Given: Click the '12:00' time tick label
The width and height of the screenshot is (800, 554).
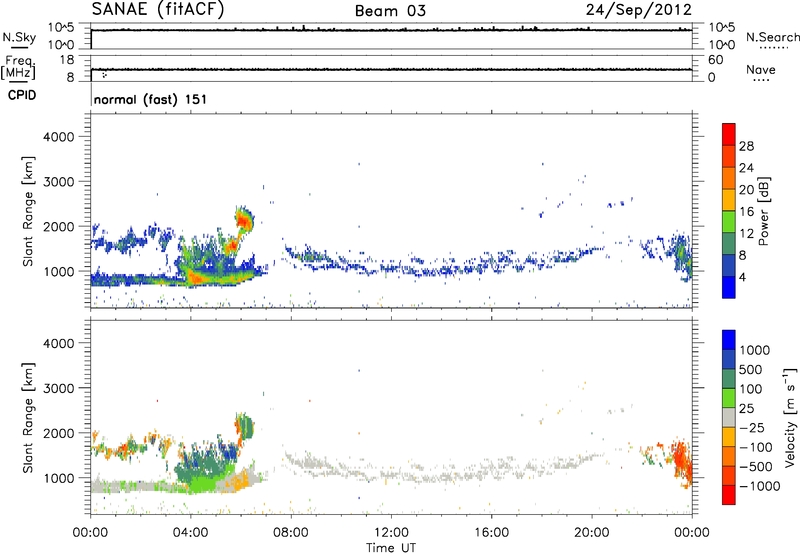Looking at the screenshot, I should pyautogui.click(x=391, y=533).
